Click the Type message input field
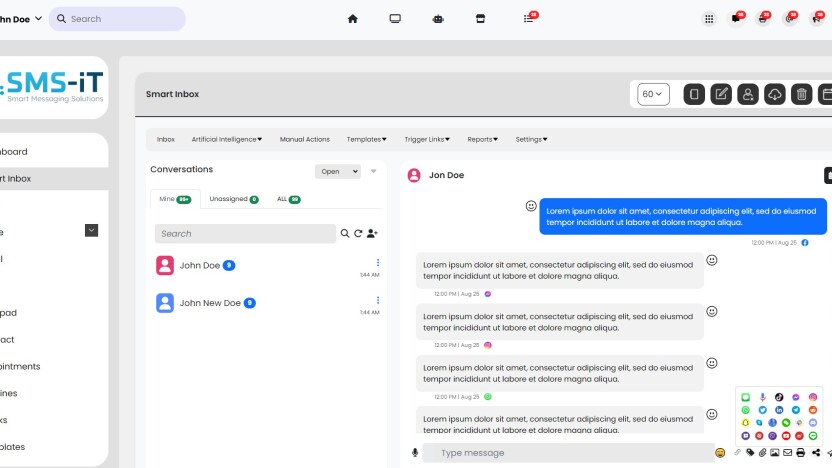This screenshot has height=468, width=832. [x=568, y=453]
